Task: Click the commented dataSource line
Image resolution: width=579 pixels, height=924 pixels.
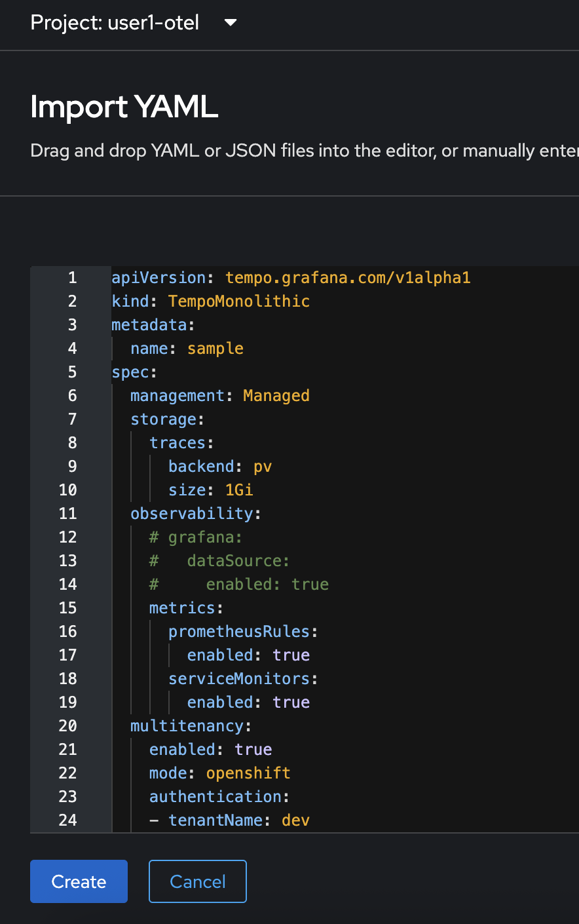Action: tap(219, 561)
